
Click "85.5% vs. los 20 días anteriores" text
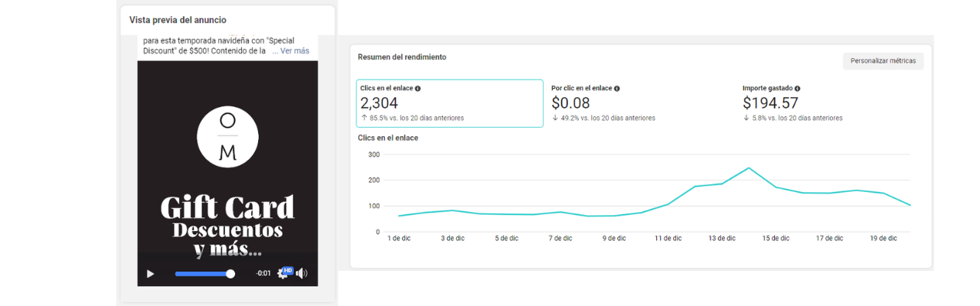[x=416, y=119]
